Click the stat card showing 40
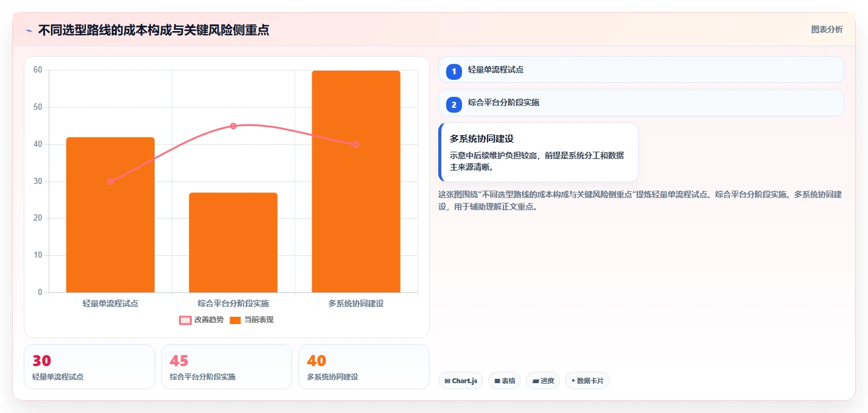 (364, 367)
